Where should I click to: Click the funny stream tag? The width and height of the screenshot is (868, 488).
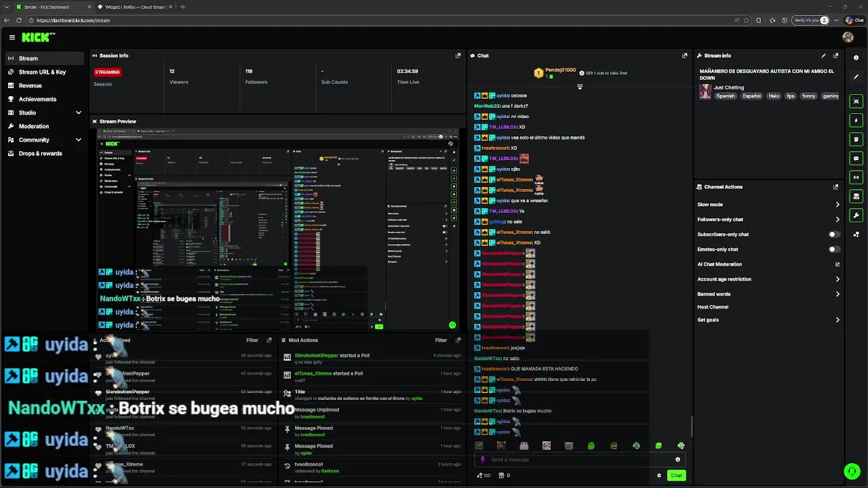[808, 96]
